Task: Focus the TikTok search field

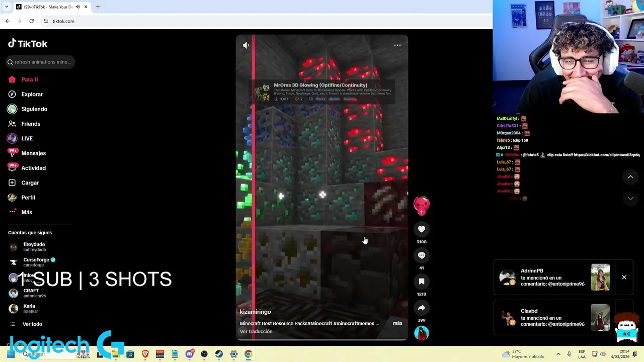Action: click(x=40, y=62)
